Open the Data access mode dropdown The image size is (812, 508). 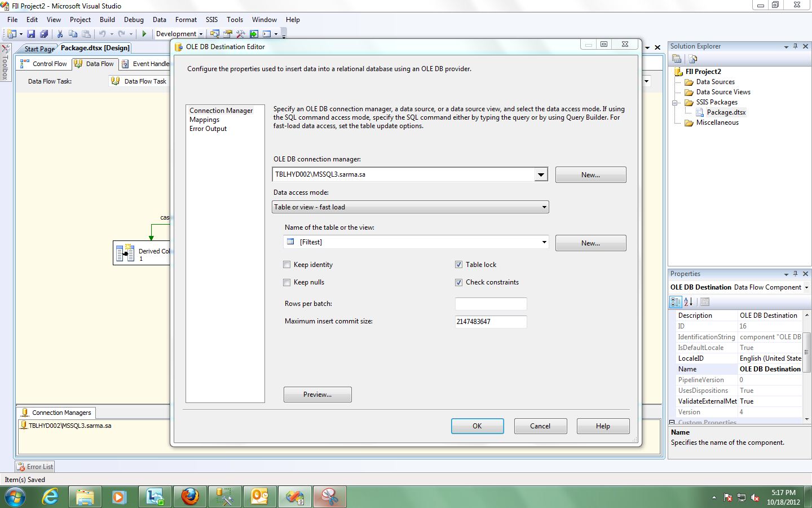point(543,207)
